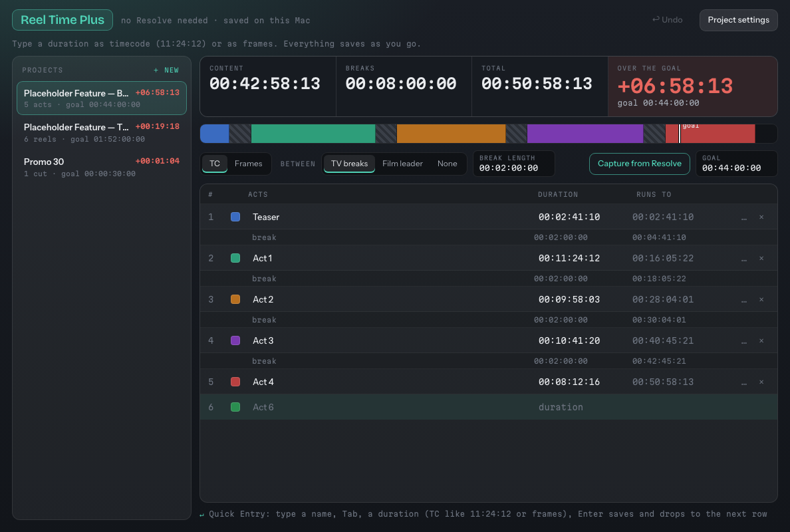The width and height of the screenshot is (790, 532).
Task: Click the Act 6 row's green color swatch
Action: click(x=235, y=407)
